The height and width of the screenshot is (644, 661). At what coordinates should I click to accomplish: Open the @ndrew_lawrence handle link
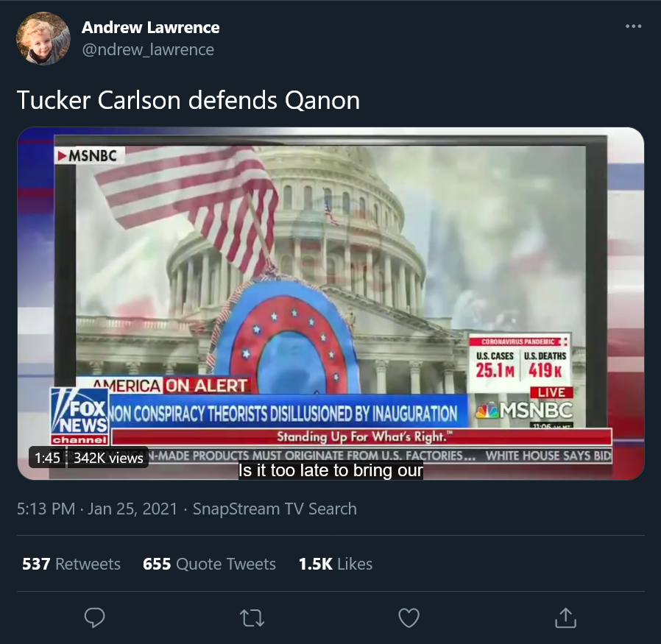pos(148,50)
